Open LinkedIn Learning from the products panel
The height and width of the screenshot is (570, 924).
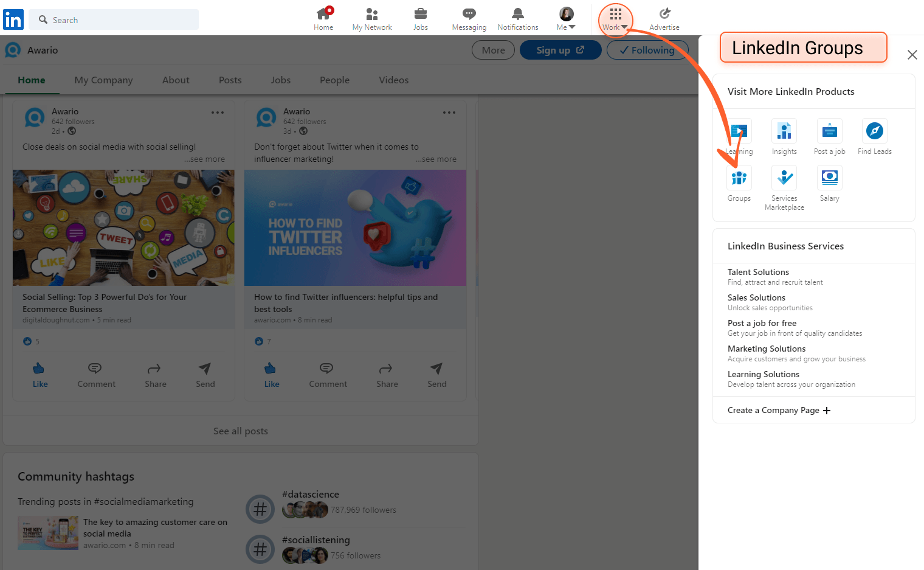tap(739, 130)
